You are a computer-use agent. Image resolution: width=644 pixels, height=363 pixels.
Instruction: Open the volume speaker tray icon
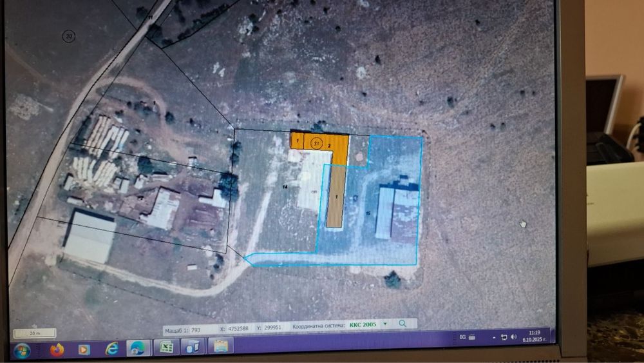(513, 337)
